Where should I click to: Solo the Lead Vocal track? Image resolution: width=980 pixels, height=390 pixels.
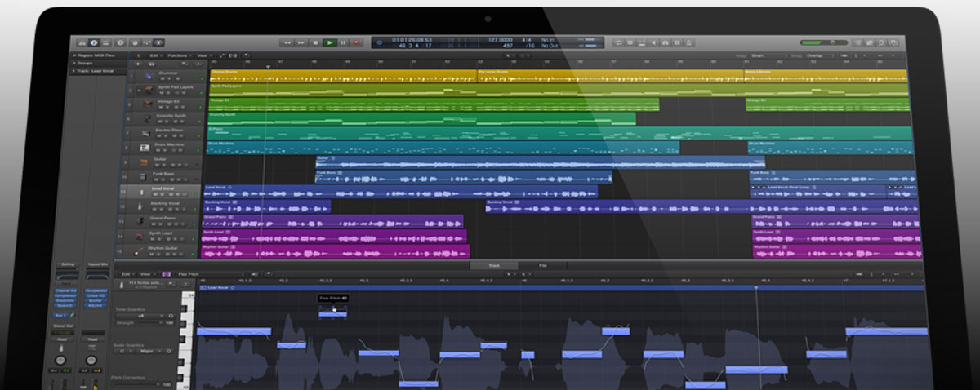click(162, 194)
